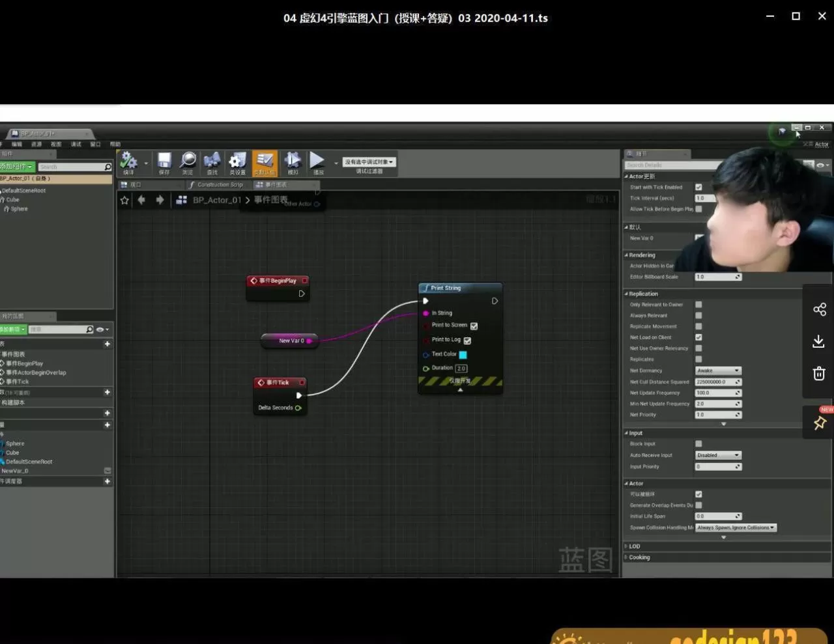Image resolution: width=834 pixels, height=644 pixels.
Task: Open the Net Dormancy Awake dropdown
Action: [x=717, y=370]
